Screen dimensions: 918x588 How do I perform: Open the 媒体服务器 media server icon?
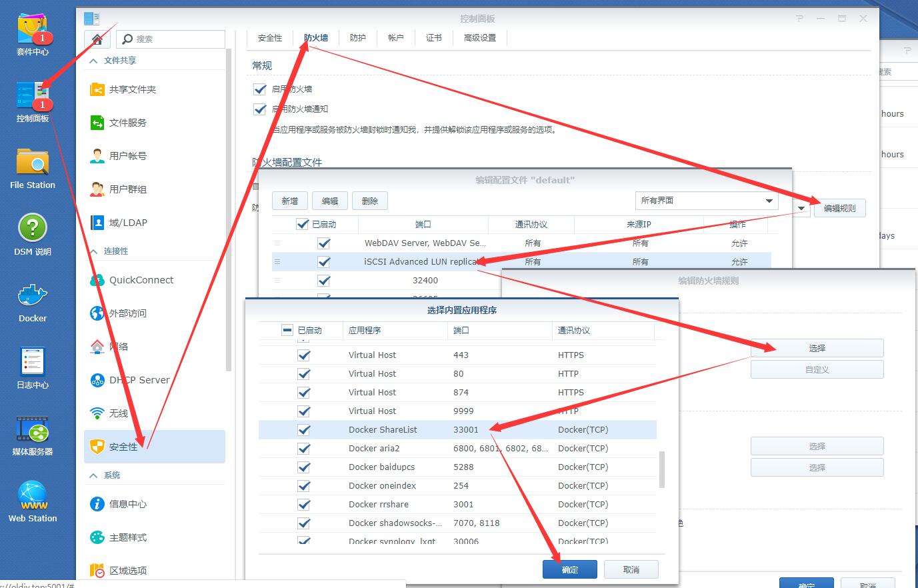(32, 435)
